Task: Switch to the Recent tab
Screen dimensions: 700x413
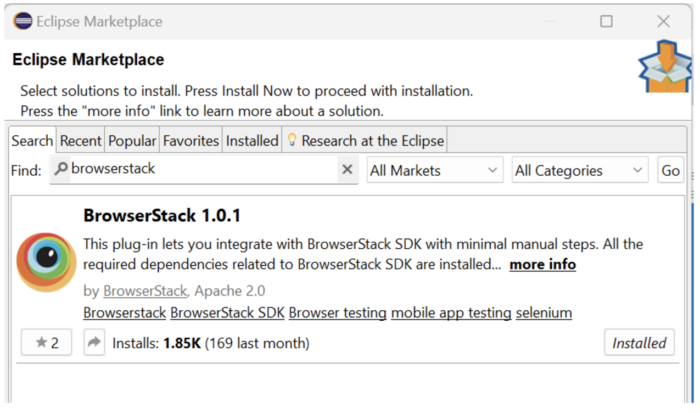Action: pyautogui.click(x=80, y=141)
